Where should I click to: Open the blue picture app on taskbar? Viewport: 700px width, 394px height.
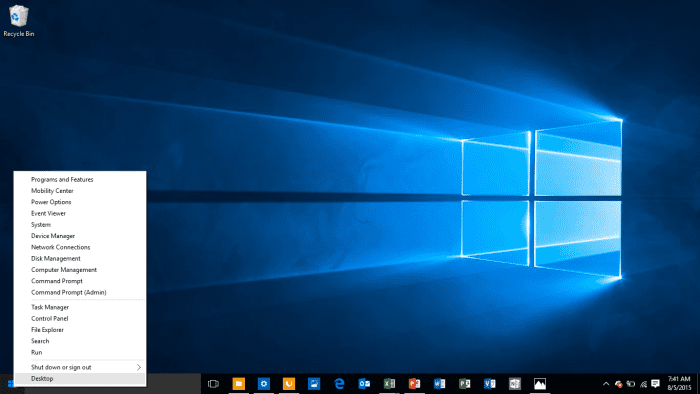pos(314,384)
